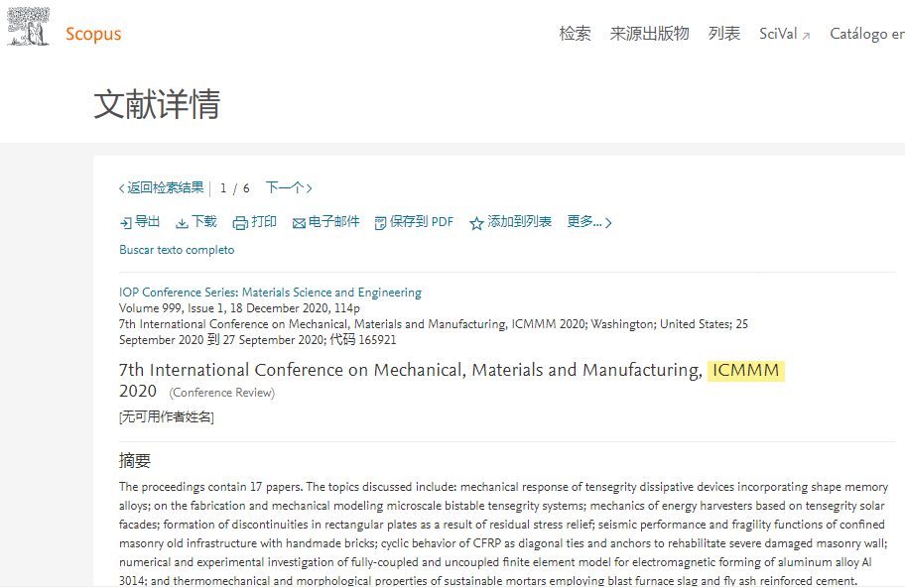The image size is (905, 588).
Task: Open the 检索 menu item
Action: (575, 34)
